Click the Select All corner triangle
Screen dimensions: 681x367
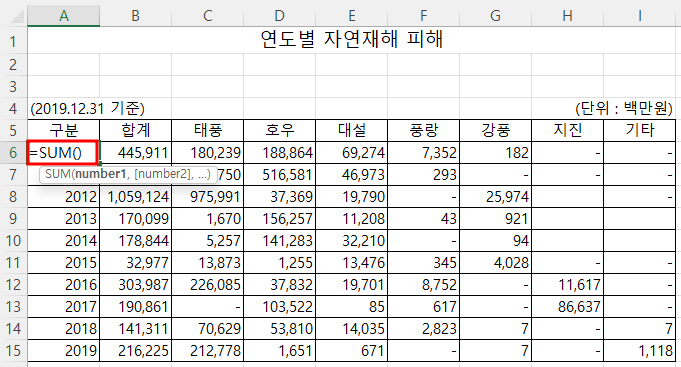point(17,17)
